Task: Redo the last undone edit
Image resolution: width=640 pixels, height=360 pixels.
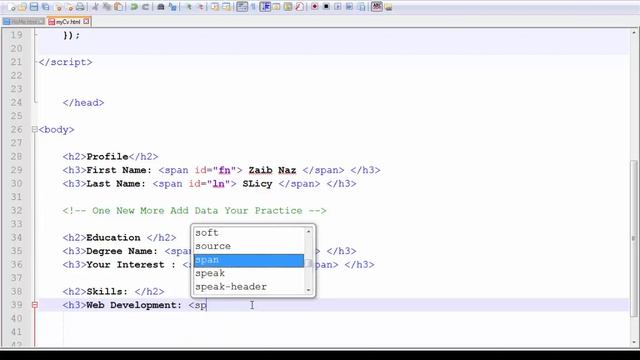Action: pyautogui.click(x=145, y=7)
